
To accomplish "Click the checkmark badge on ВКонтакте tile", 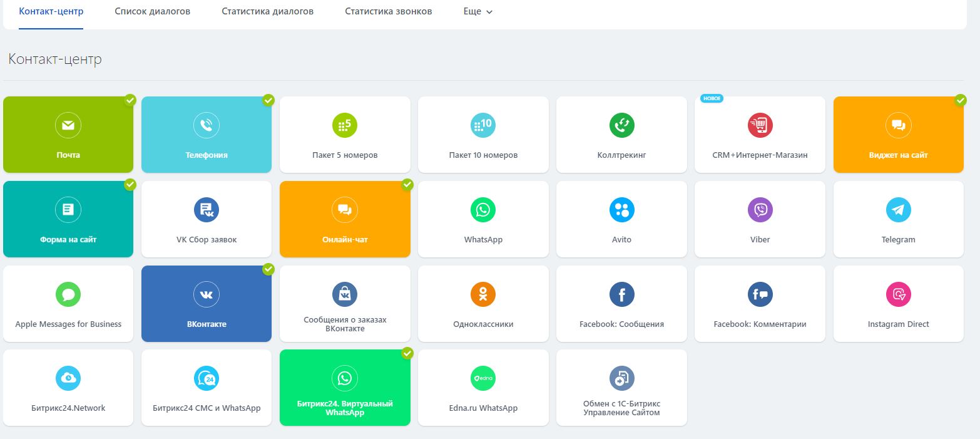I will pyautogui.click(x=268, y=269).
